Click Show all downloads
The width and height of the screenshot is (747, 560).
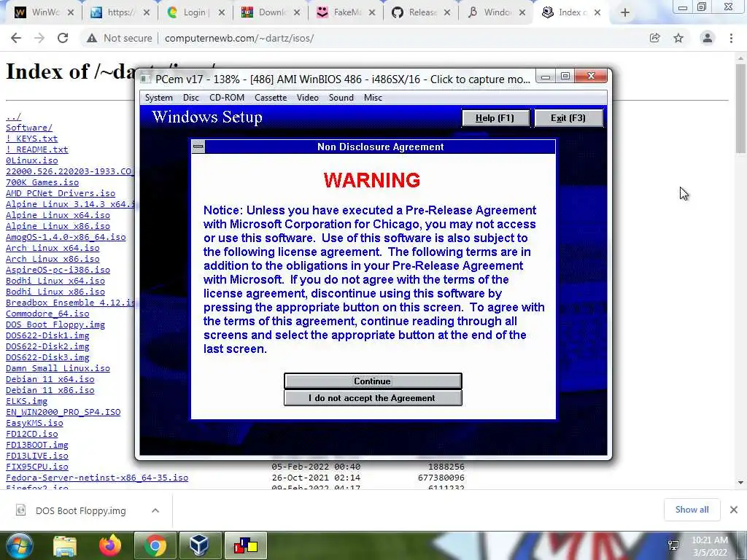(x=692, y=510)
